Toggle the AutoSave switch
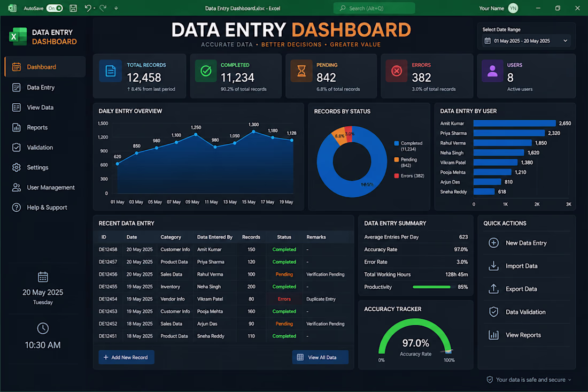The height and width of the screenshot is (392, 588). pos(55,8)
